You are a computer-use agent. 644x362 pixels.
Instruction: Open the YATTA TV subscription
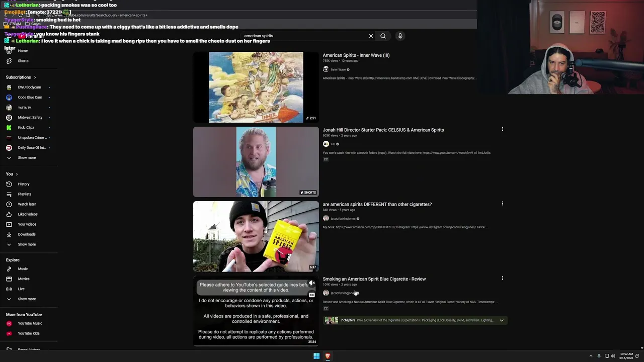[x=28, y=107]
